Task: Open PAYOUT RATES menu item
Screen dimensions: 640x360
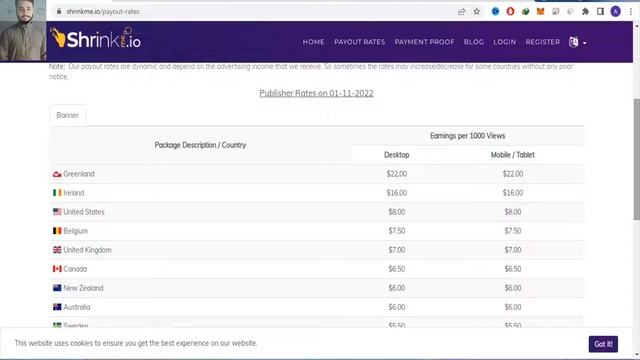Action: pos(360,42)
